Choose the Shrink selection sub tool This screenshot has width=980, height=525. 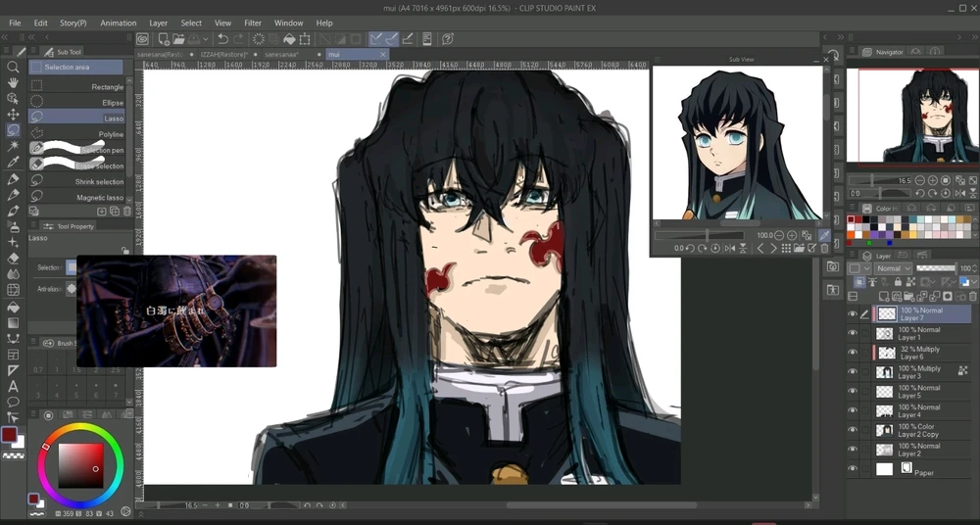click(76, 181)
